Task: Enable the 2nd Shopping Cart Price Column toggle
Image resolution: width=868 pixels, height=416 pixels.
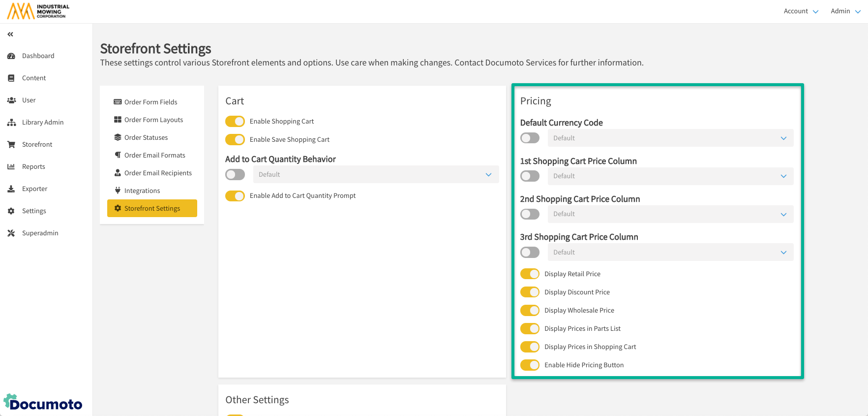Action: (x=530, y=214)
